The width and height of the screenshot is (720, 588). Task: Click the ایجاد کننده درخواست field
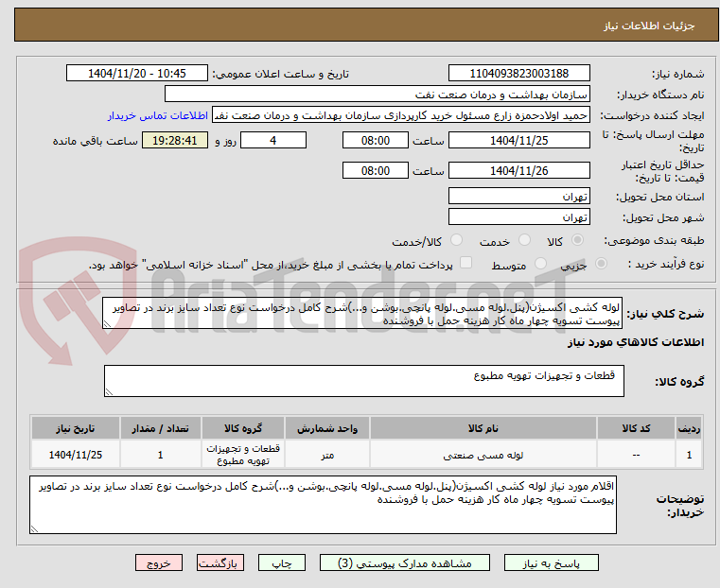(401, 115)
